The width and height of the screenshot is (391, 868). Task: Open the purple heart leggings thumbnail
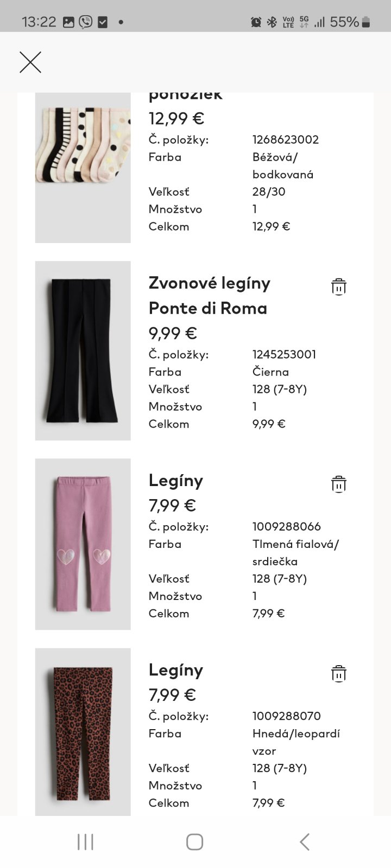coord(83,544)
